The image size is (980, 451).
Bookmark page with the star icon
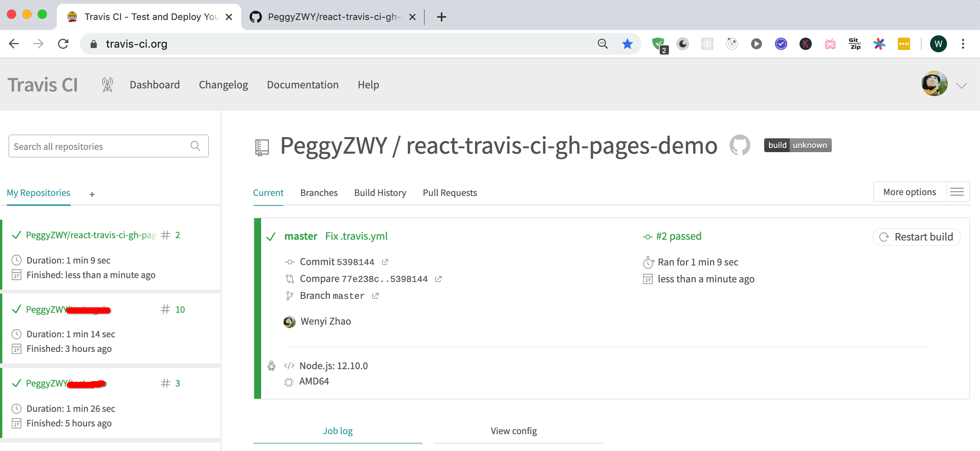(627, 44)
